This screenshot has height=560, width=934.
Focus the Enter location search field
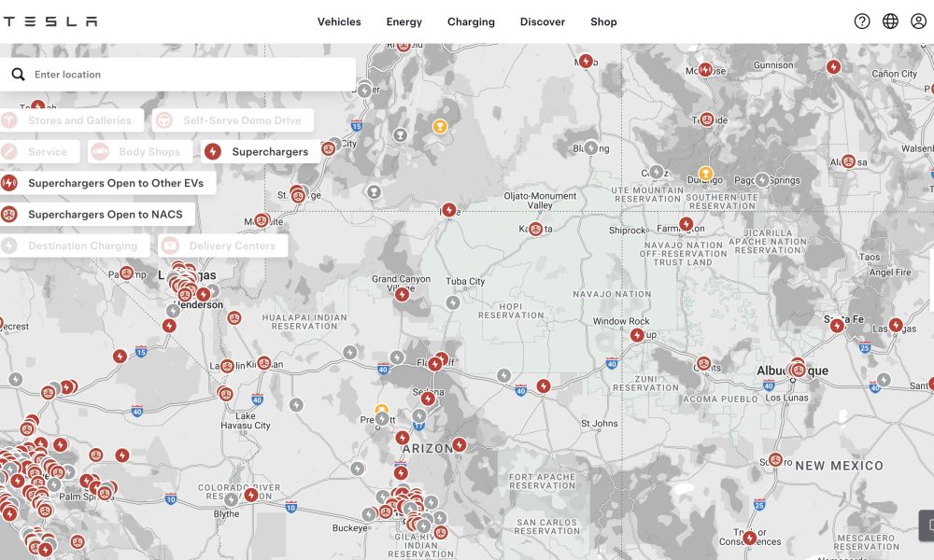(x=178, y=75)
